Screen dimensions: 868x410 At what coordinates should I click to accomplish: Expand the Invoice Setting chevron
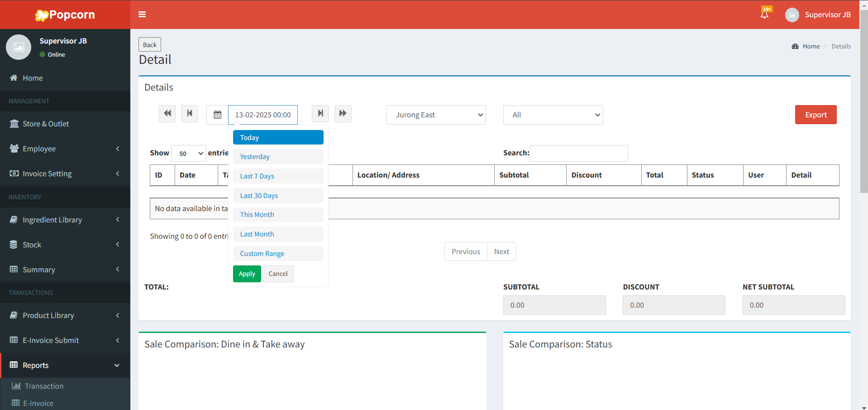point(118,174)
